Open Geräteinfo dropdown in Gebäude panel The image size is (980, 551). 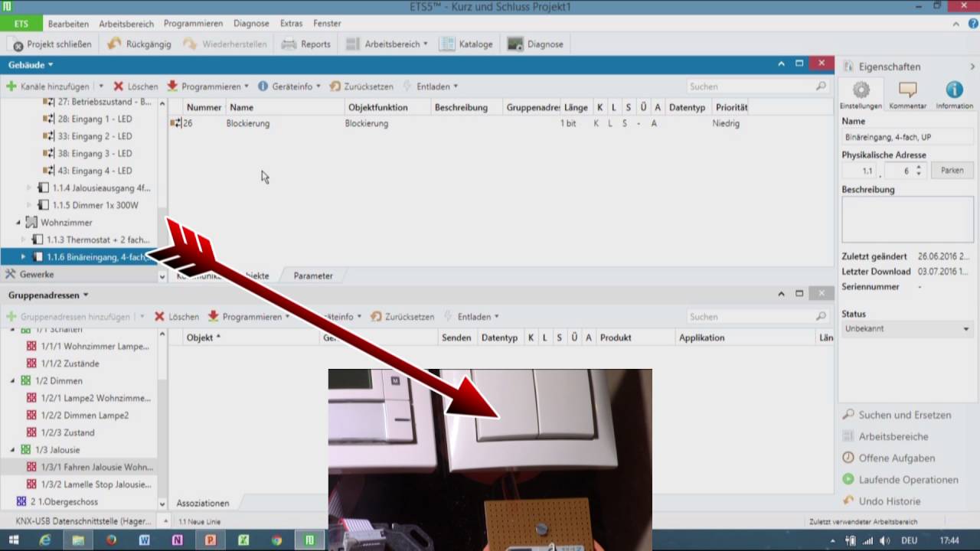click(289, 86)
